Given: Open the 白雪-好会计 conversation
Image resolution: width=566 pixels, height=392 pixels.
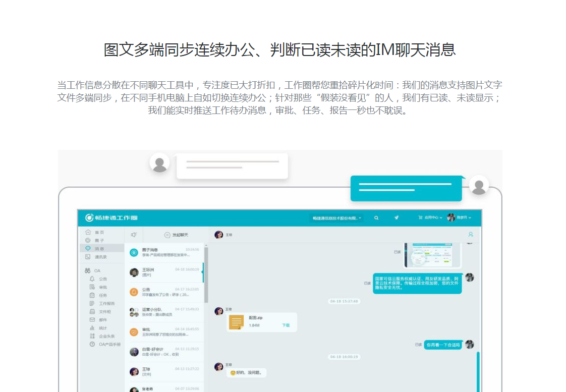Looking at the screenshot, I should pyautogui.click(x=164, y=352).
